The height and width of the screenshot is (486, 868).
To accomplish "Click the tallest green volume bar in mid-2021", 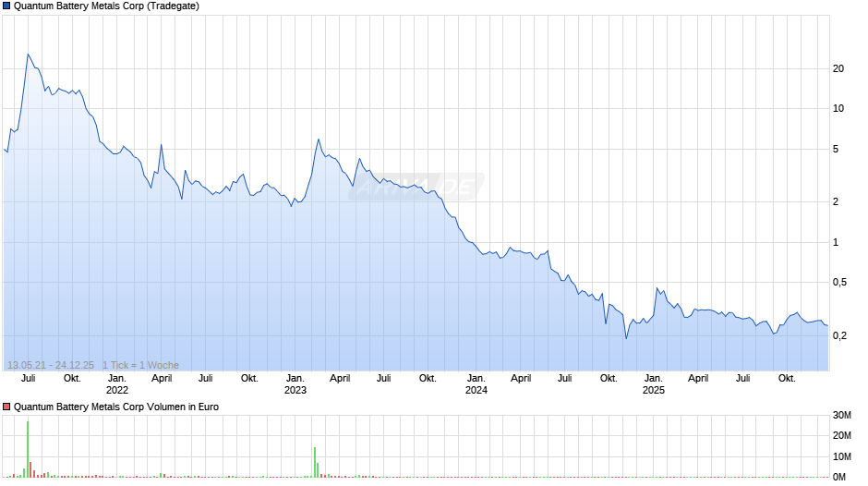I will [x=28, y=449].
